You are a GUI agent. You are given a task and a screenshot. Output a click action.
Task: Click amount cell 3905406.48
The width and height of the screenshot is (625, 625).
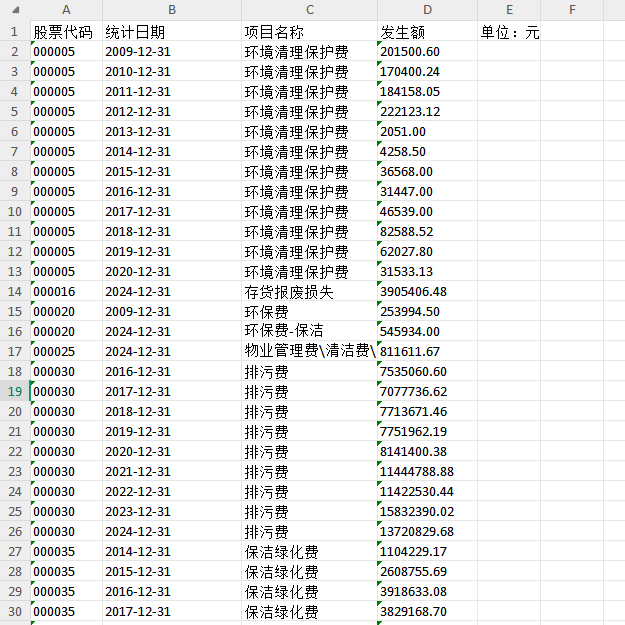pyautogui.click(x=427, y=291)
